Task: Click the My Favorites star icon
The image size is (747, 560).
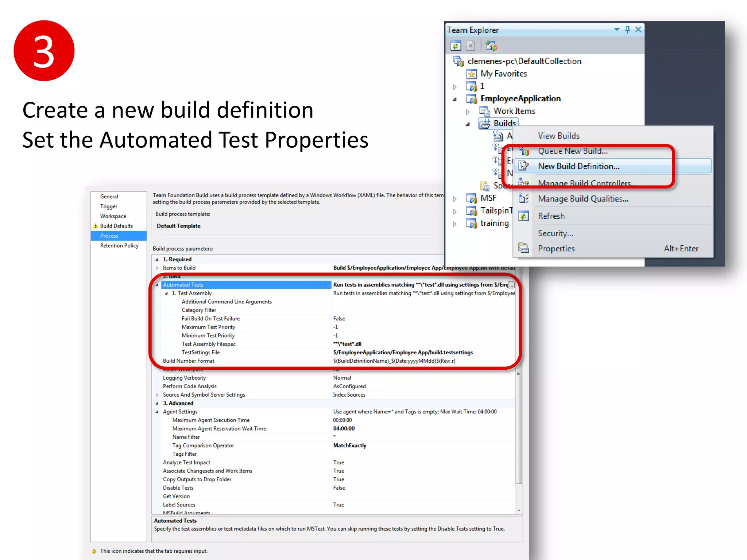Action: point(472,74)
